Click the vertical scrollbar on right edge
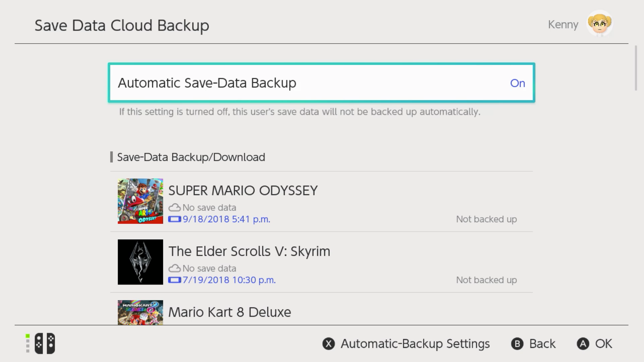The image size is (644, 362). coord(636,69)
